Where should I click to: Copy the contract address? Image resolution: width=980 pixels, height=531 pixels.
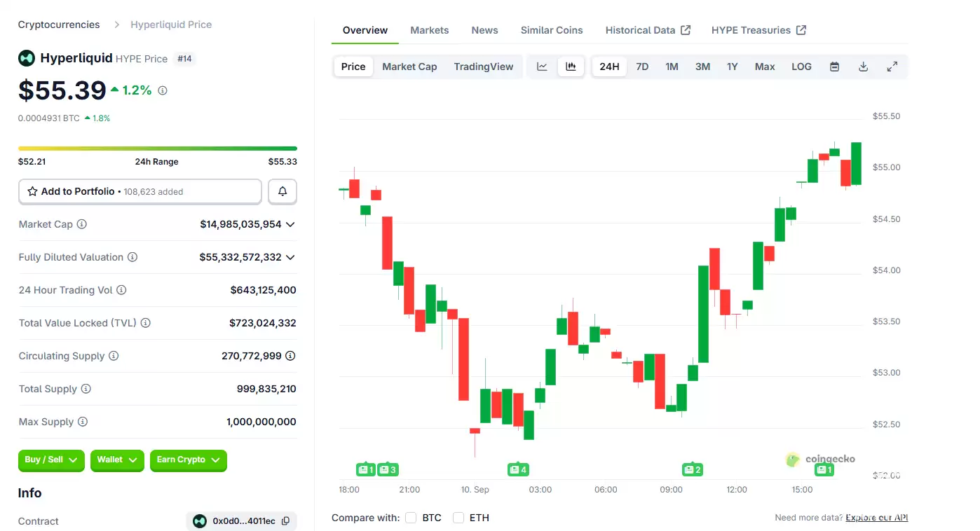[285, 521]
